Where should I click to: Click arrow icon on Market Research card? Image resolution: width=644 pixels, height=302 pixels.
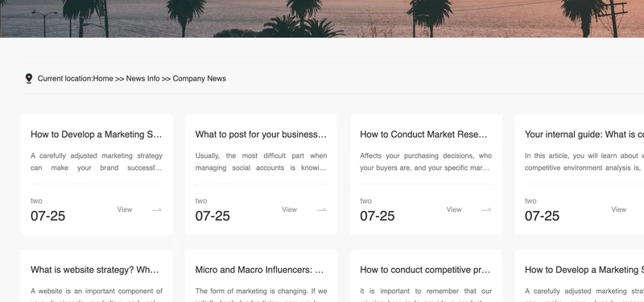click(x=486, y=209)
